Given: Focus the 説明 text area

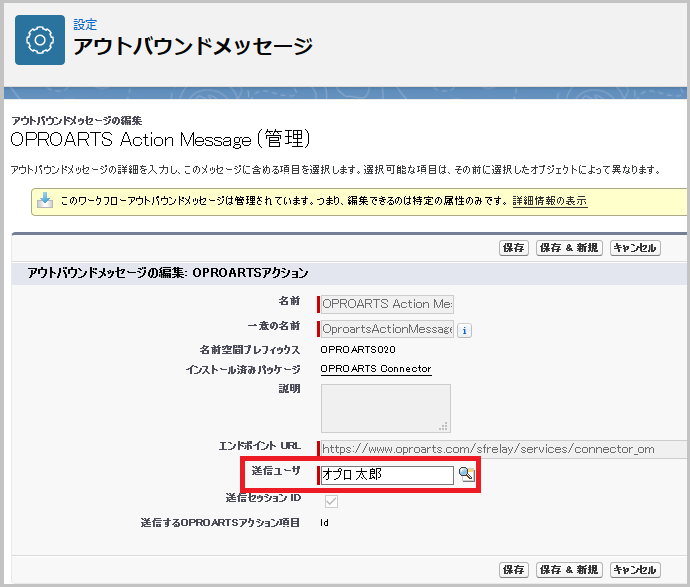Looking at the screenshot, I should (x=385, y=408).
